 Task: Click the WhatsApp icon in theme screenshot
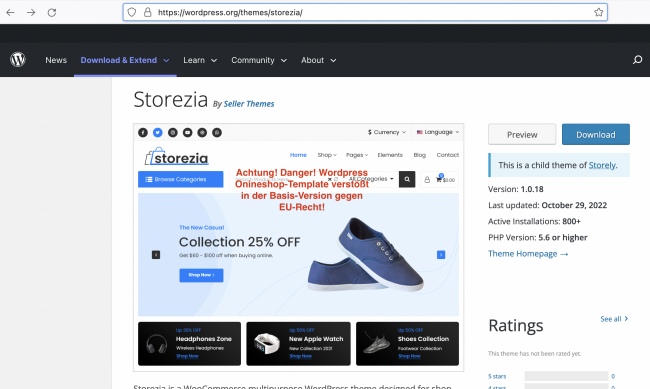[x=217, y=132]
